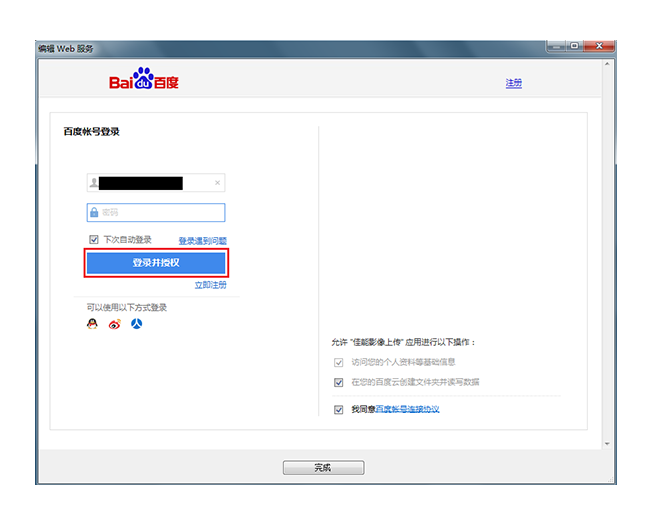This screenshot has height=525, width=652.
Task: Close the 编辑 Web 服务 window
Action: click(599, 46)
